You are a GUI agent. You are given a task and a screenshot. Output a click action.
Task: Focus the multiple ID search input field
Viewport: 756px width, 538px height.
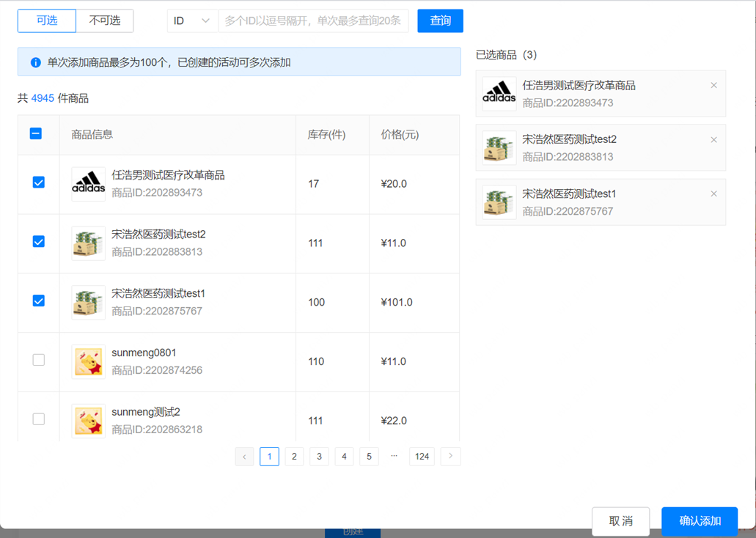314,21
